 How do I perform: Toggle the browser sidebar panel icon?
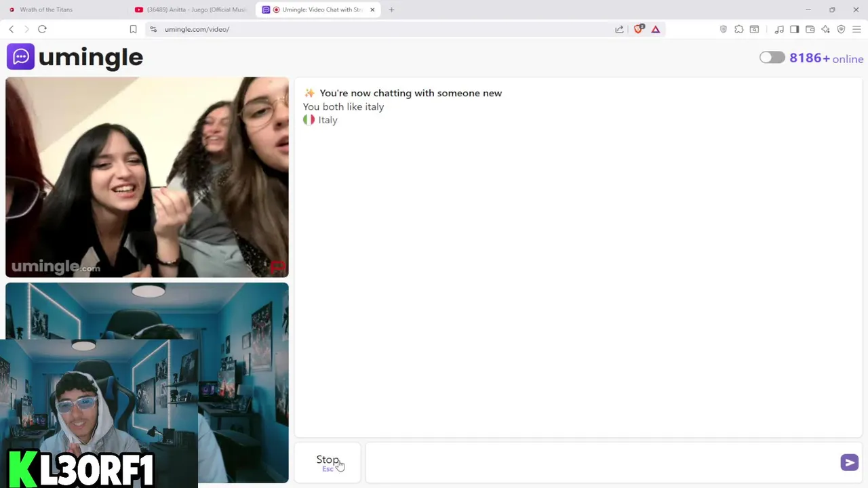794,29
